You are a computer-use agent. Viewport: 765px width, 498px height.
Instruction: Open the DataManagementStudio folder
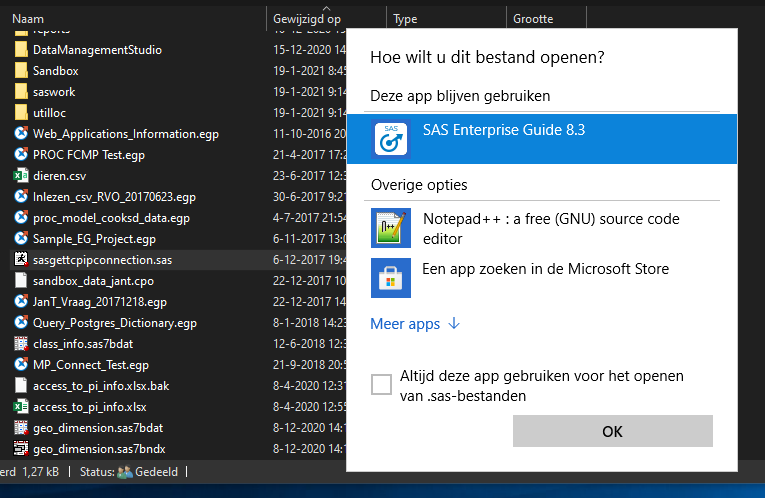[x=97, y=50]
